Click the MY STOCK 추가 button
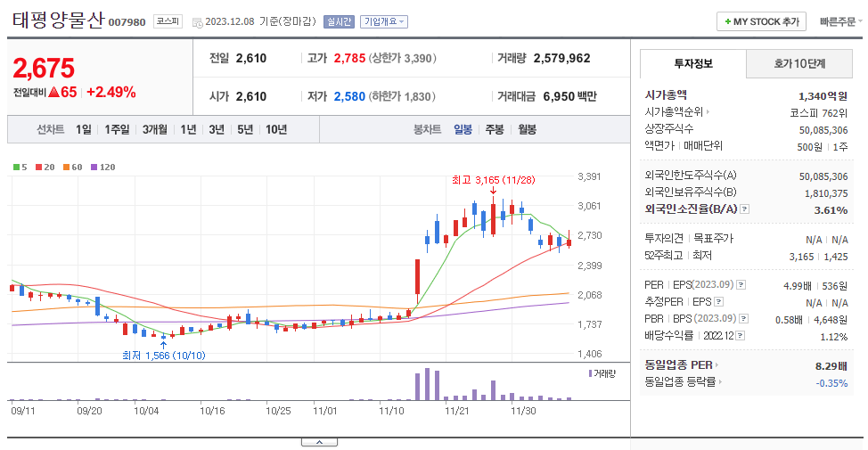868x450 pixels. pyautogui.click(x=761, y=21)
